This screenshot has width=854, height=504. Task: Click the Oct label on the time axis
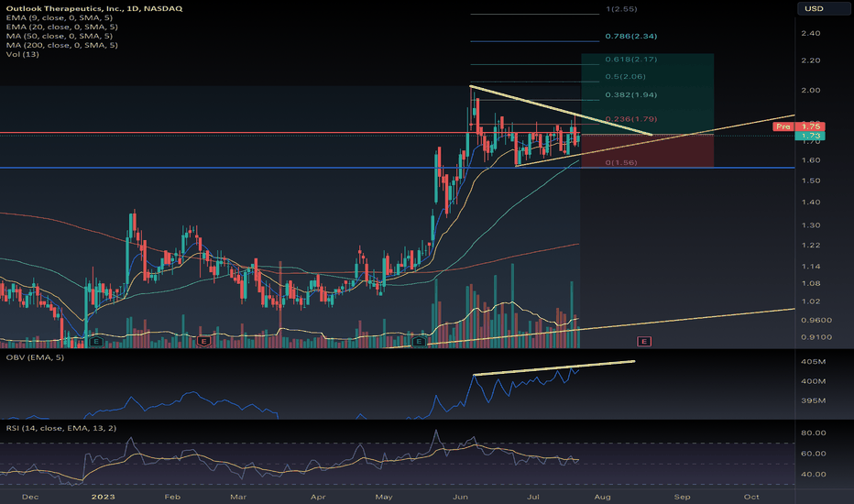pyautogui.click(x=751, y=497)
